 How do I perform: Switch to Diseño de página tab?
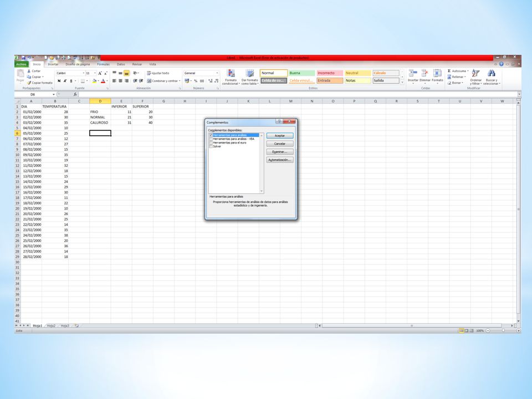pos(78,64)
